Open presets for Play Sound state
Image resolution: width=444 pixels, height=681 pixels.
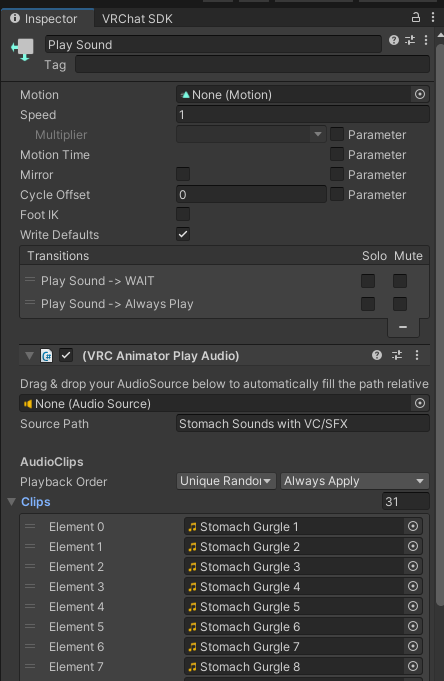pyautogui.click(x=410, y=40)
